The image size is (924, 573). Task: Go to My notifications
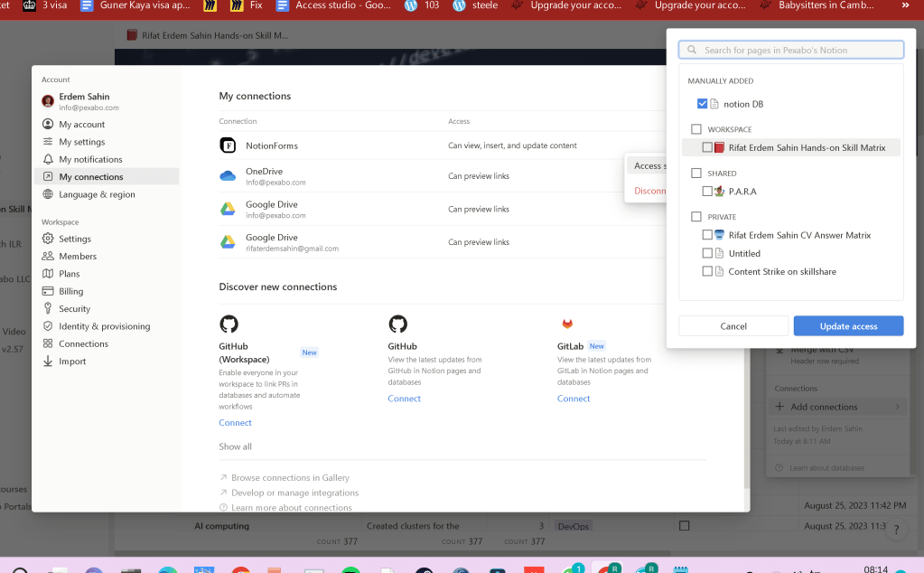point(107,159)
